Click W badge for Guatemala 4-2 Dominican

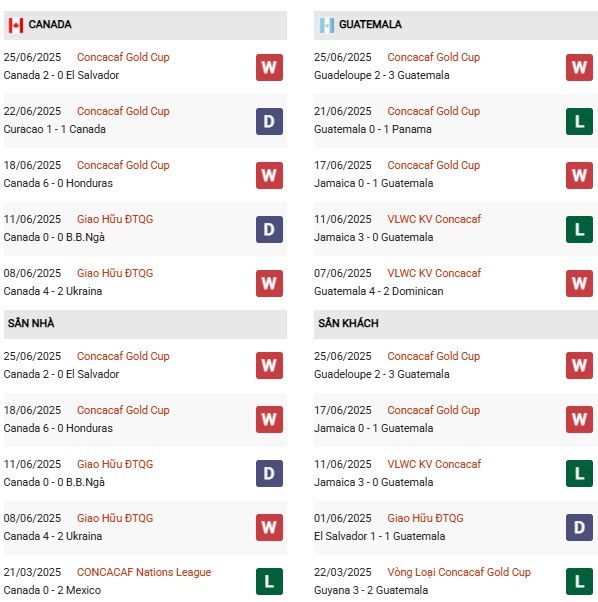579,284
